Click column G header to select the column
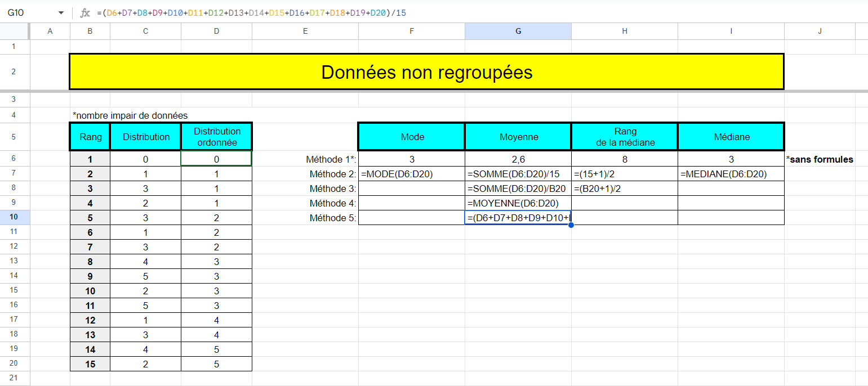Screen dimensions: 868x386 pos(518,31)
